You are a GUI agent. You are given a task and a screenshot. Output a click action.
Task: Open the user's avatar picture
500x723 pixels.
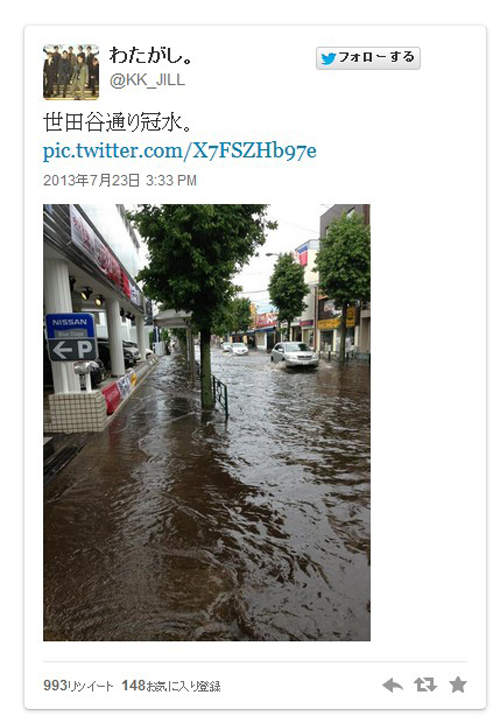71,72
